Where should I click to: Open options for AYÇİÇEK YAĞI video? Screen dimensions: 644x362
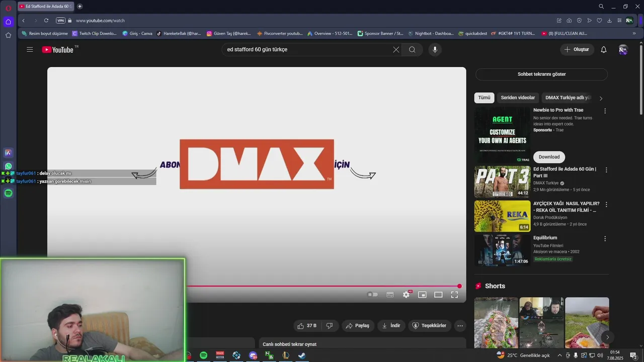[x=606, y=204]
